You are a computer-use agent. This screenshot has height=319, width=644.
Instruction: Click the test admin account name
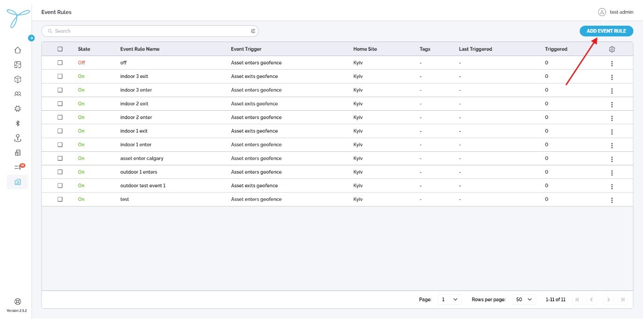[622, 12]
